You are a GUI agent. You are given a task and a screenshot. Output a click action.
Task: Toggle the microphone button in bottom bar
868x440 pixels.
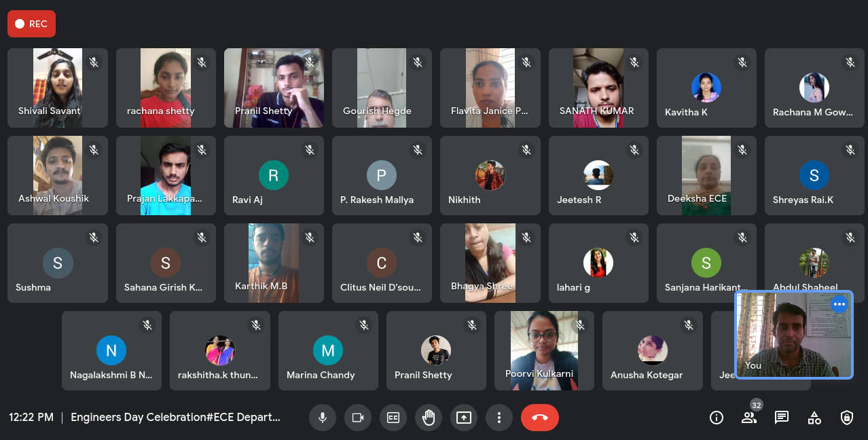[x=323, y=418]
